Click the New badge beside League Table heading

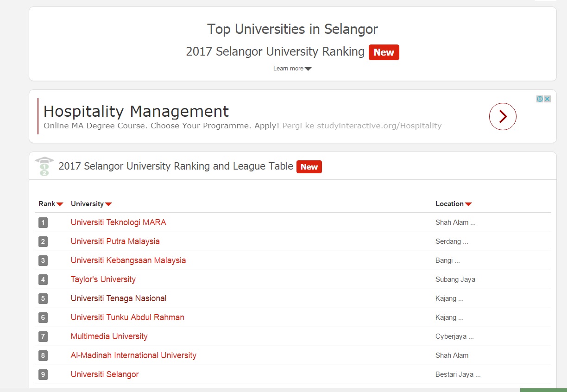pyautogui.click(x=309, y=167)
